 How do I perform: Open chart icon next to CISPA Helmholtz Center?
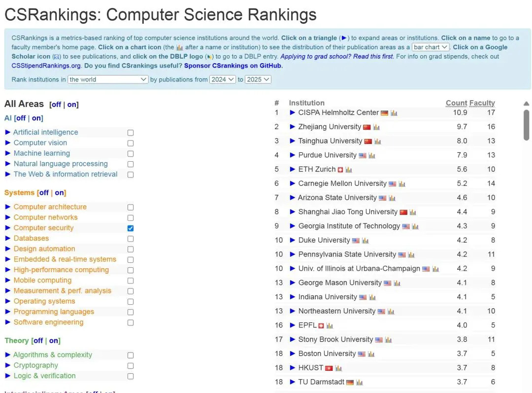point(394,113)
